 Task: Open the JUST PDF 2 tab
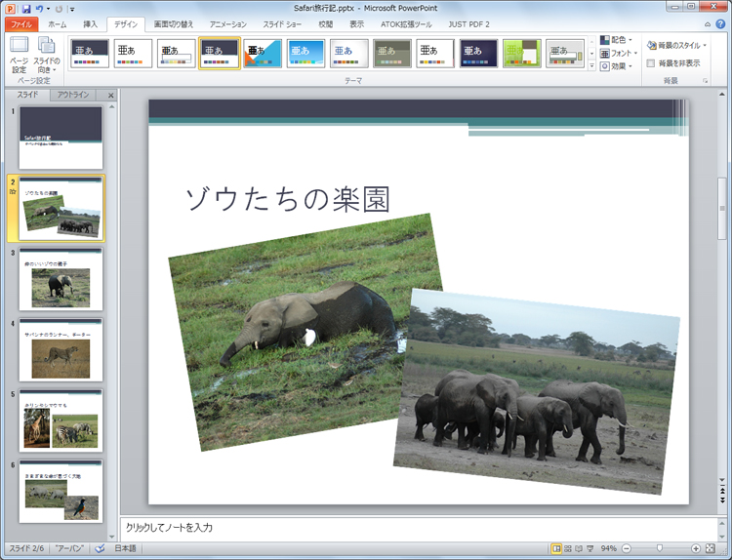point(468,24)
